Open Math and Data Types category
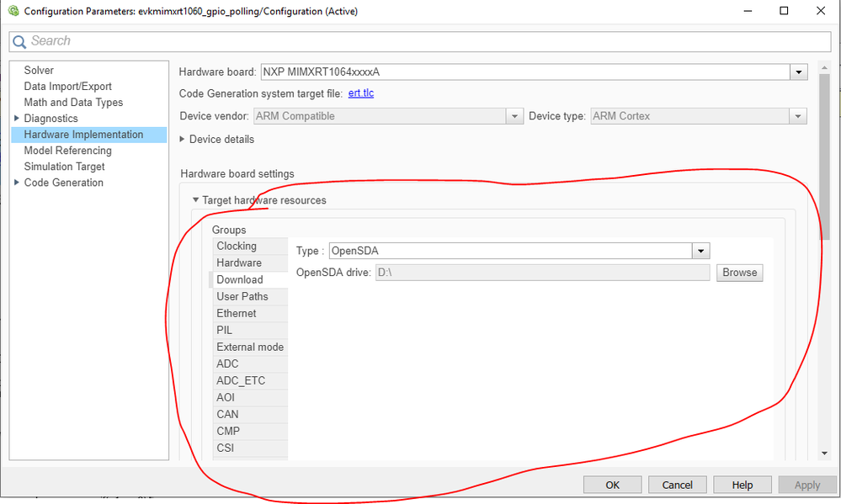841x504 pixels. pos(73,103)
